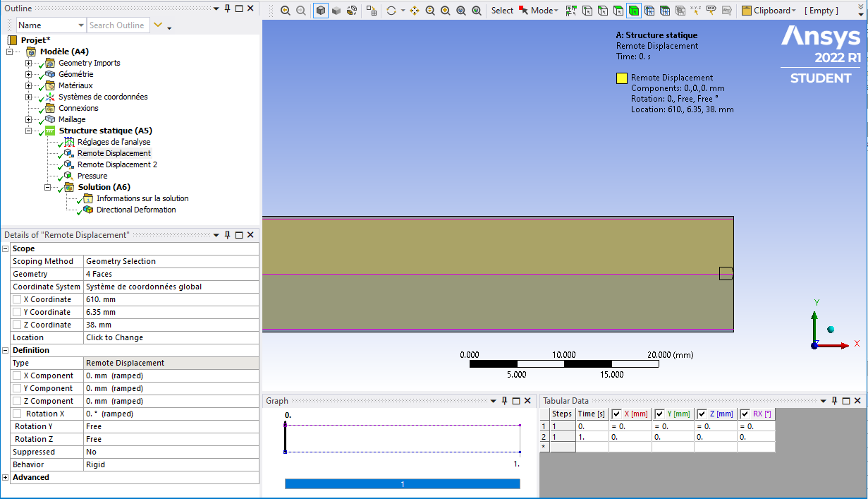Toggle the Rotation X checkbox in Details

(x=17, y=414)
